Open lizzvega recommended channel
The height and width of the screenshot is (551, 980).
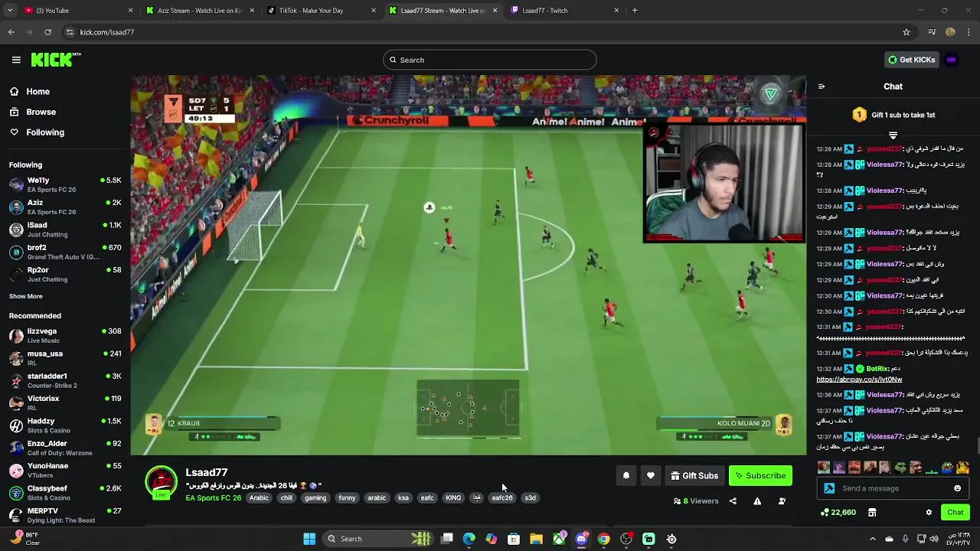point(65,335)
